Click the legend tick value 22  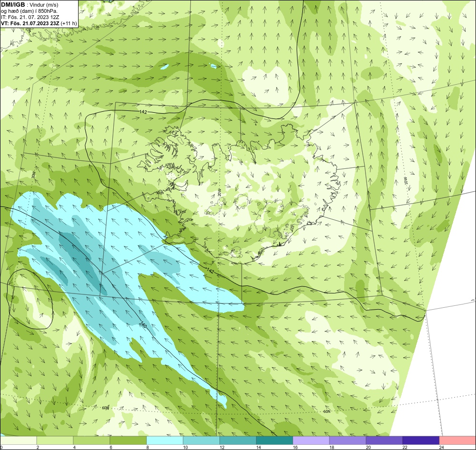[405, 447]
